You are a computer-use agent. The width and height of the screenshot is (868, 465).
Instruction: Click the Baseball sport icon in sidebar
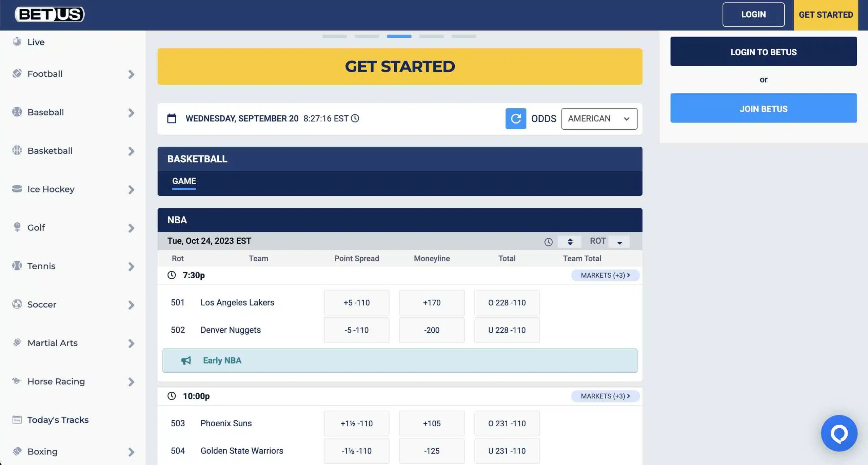pos(17,112)
